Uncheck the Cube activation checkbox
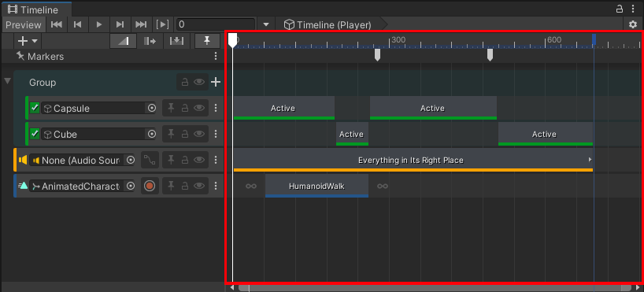Screen dimensions: 644x292 pyautogui.click(x=35, y=135)
